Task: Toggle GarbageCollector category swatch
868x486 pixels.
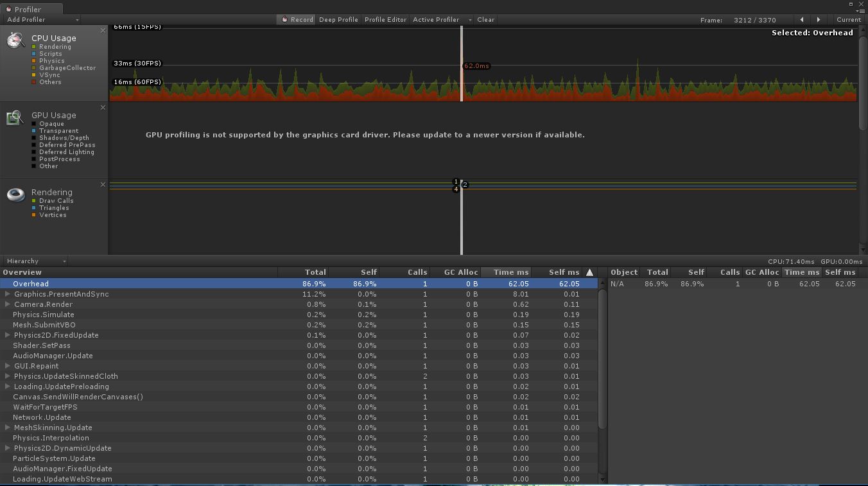Action: tap(34, 68)
